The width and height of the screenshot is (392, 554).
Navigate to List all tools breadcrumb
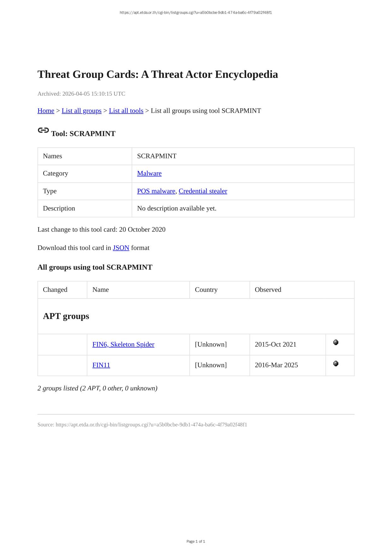(126, 111)
